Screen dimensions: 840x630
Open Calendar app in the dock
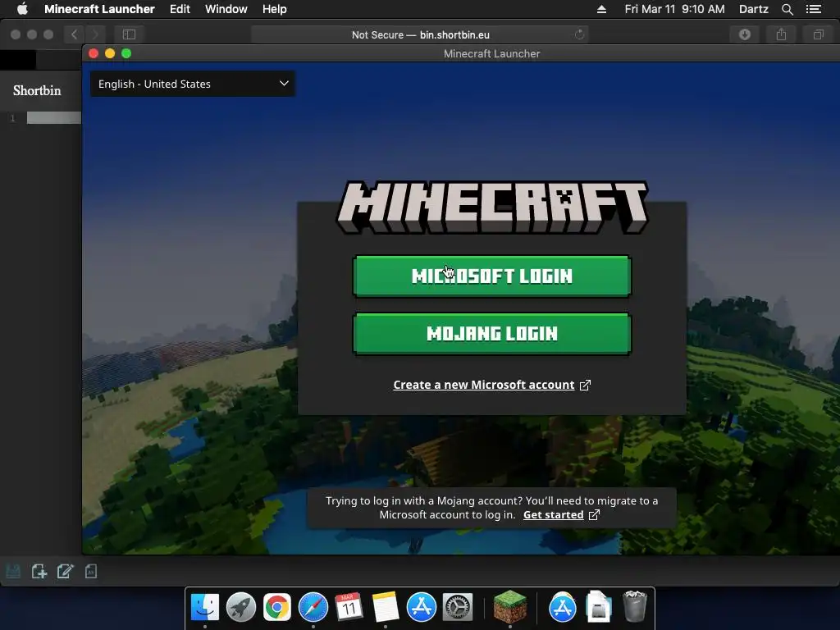(x=349, y=607)
